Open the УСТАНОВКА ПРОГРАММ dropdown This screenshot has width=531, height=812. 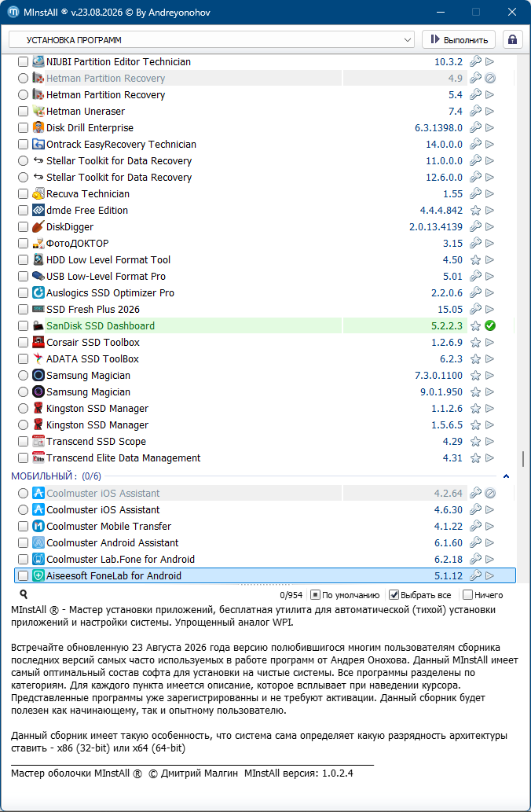pos(211,40)
